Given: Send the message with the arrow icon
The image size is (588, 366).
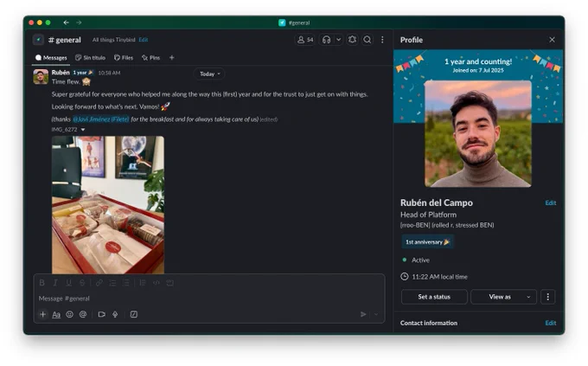Looking at the screenshot, I should click(363, 314).
